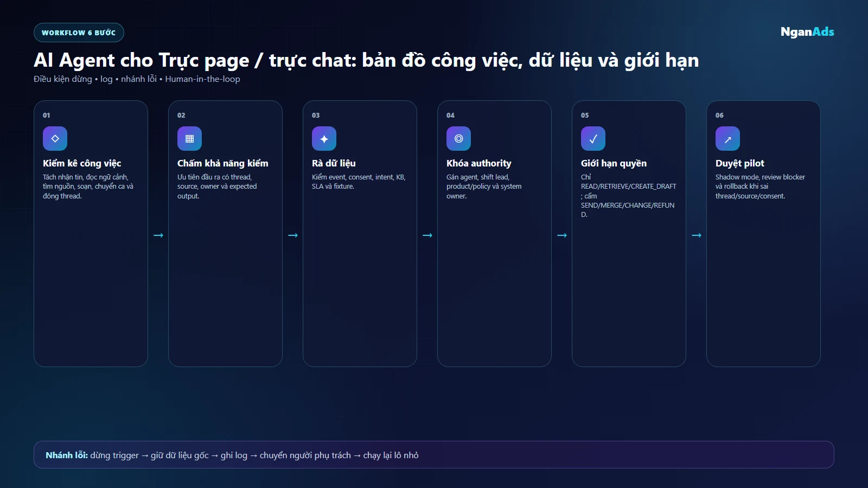Select the Rà dữ liệu heading
868x488 pixels.
(334, 163)
